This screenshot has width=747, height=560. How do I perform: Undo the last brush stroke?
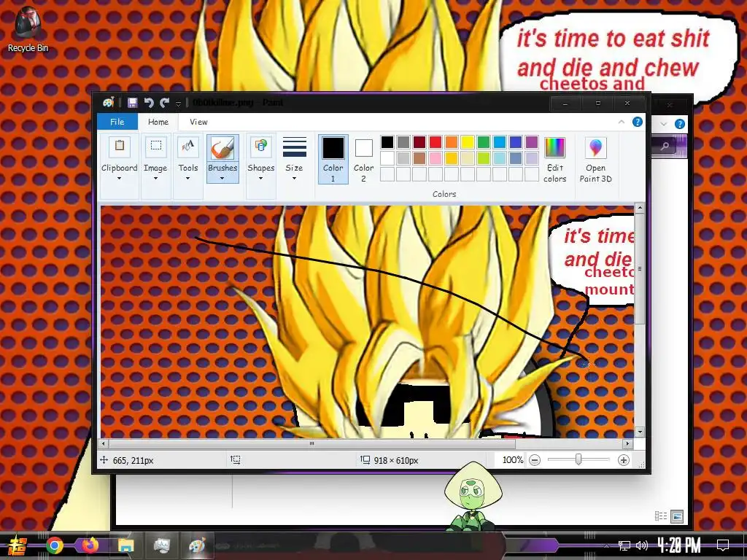pos(149,102)
